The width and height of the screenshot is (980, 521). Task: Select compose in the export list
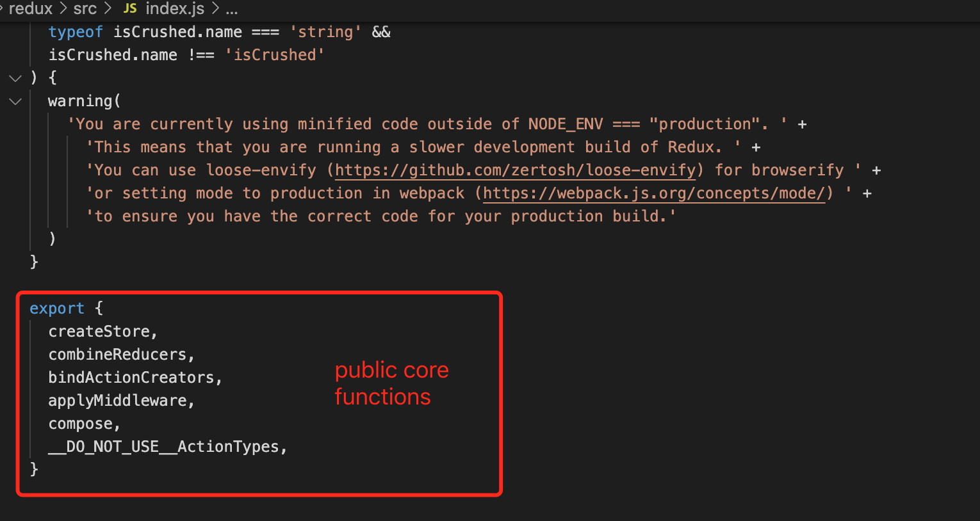(x=81, y=424)
